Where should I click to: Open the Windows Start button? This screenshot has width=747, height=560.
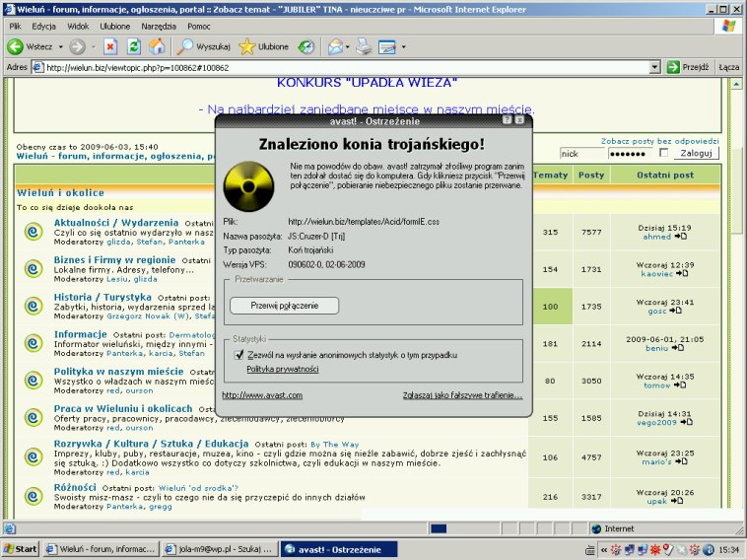tap(21, 549)
